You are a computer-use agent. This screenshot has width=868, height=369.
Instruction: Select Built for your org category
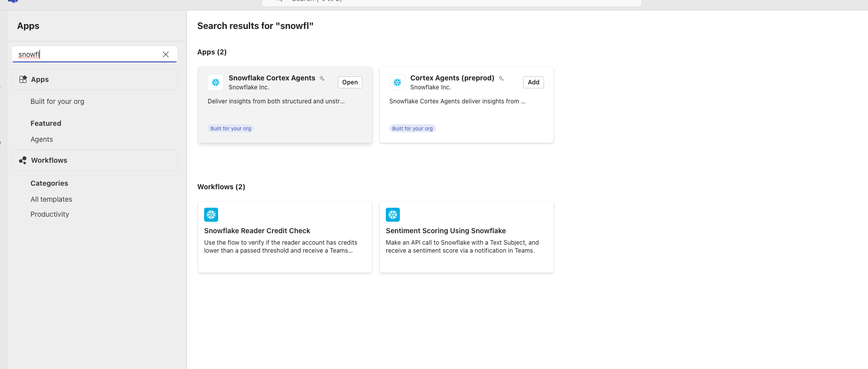[x=57, y=101]
